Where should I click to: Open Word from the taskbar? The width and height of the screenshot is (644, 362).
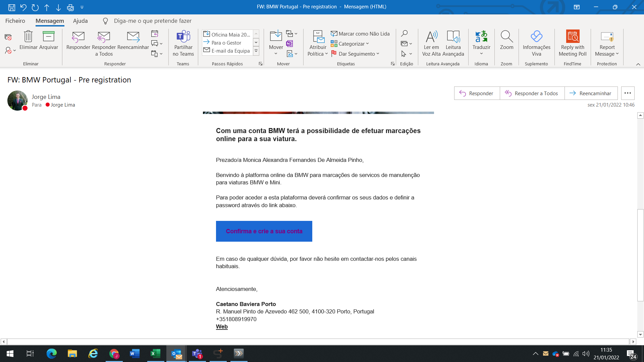click(x=135, y=354)
